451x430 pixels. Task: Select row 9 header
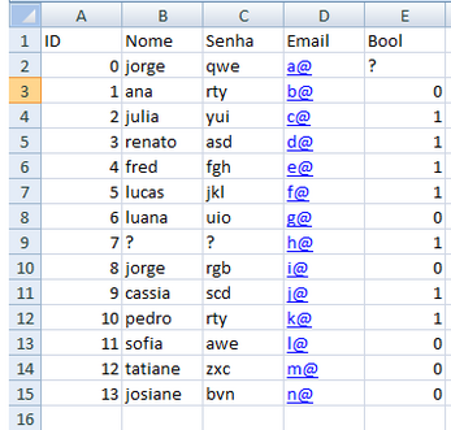[25, 242]
